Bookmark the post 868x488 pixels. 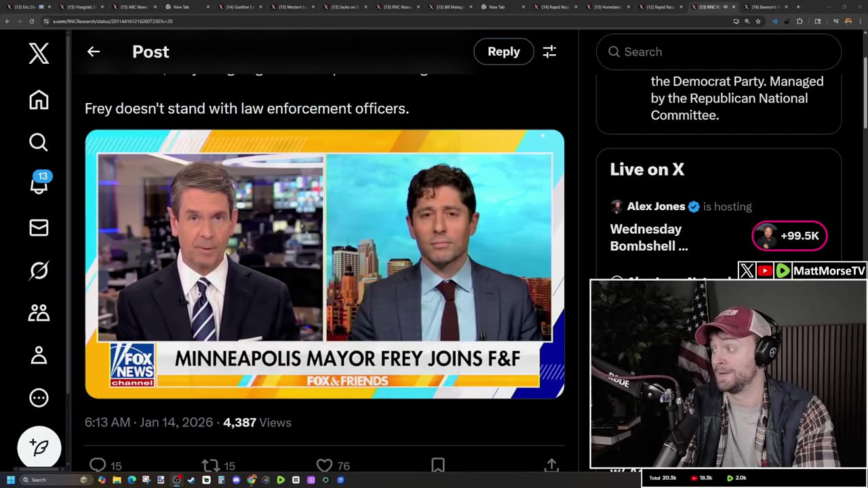pos(438,465)
